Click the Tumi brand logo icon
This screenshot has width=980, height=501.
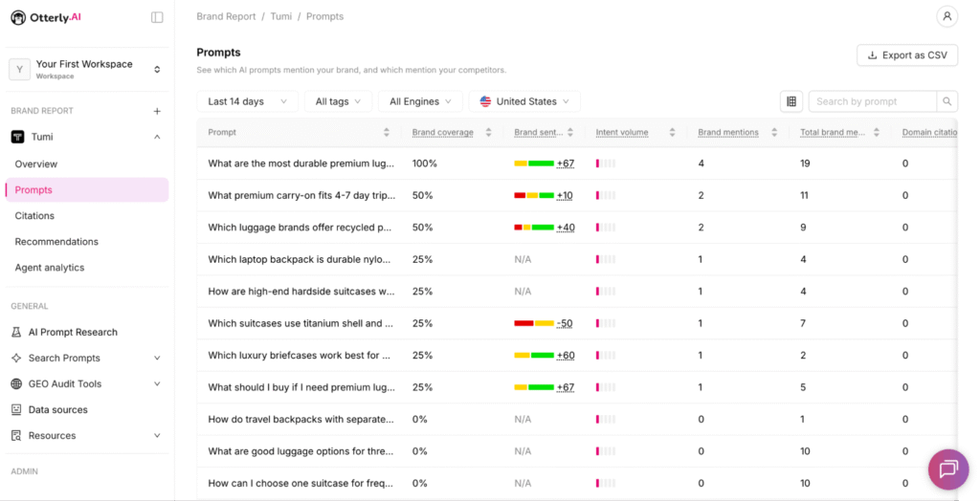tap(17, 137)
